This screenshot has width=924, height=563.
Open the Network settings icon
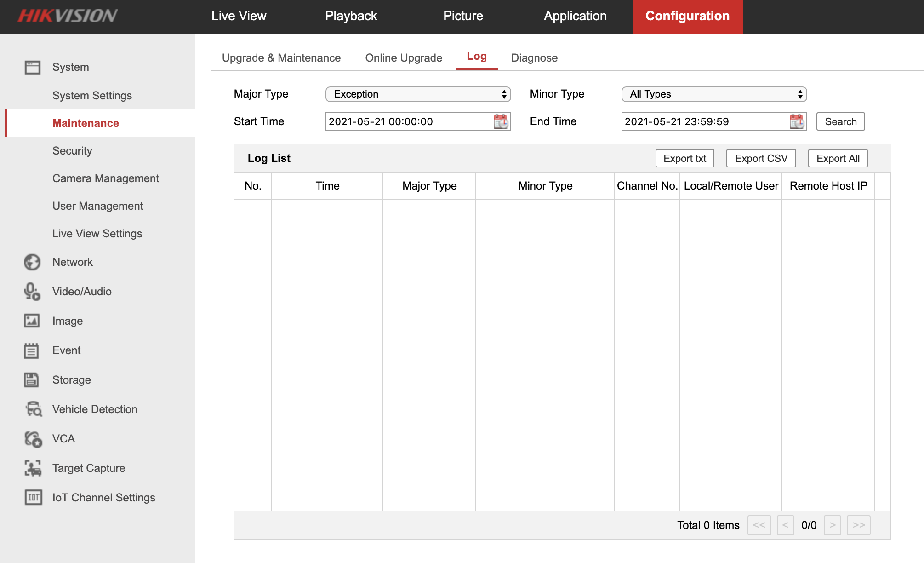click(32, 262)
